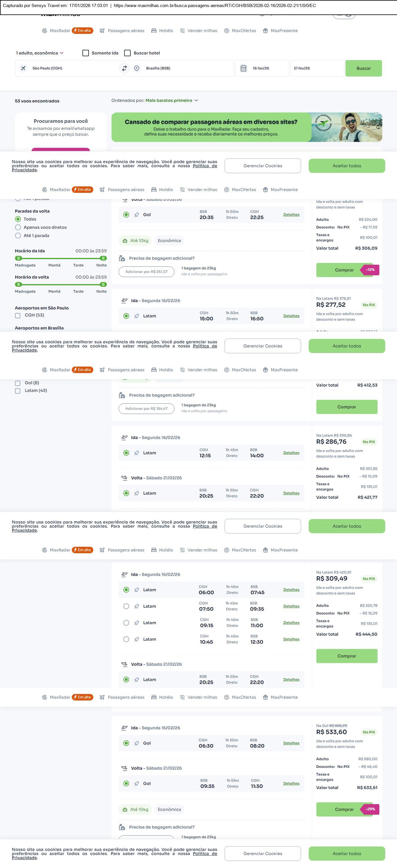Screen dimensions: 397x868
Task: Click the Horário da volta time slider
Action: [x=61, y=284]
